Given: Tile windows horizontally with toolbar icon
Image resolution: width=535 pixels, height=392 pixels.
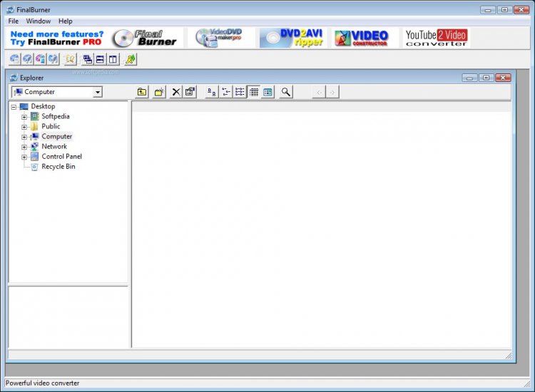Looking at the screenshot, I should point(101,60).
